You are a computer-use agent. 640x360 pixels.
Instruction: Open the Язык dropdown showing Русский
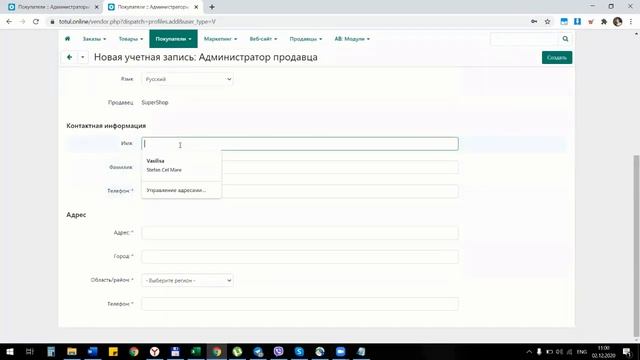pyautogui.click(x=187, y=79)
